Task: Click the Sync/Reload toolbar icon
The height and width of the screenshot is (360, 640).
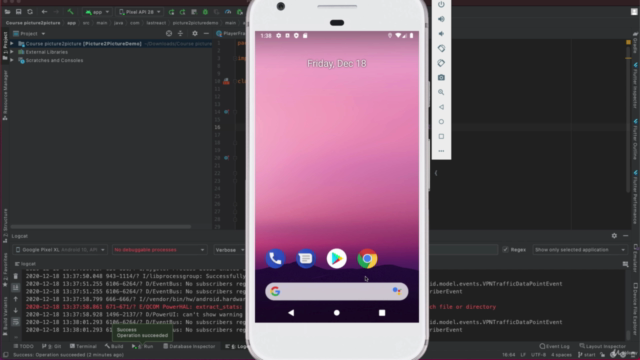Action: coord(30,12)
